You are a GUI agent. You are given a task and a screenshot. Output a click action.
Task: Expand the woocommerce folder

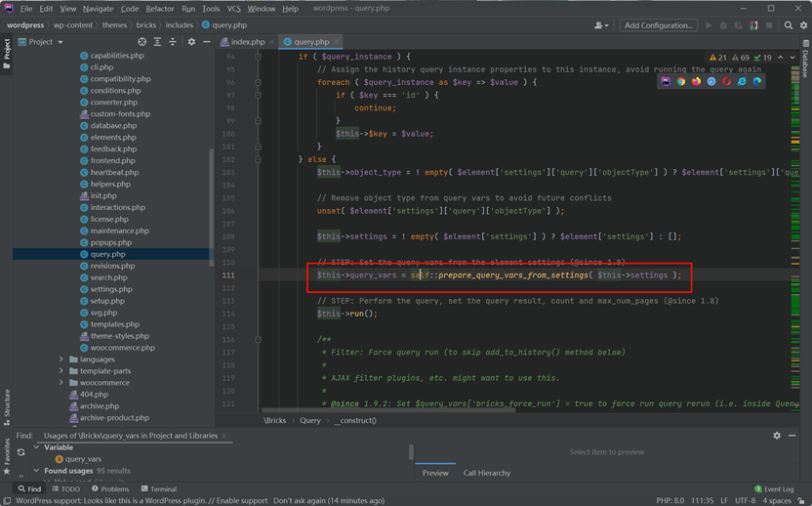61,383
